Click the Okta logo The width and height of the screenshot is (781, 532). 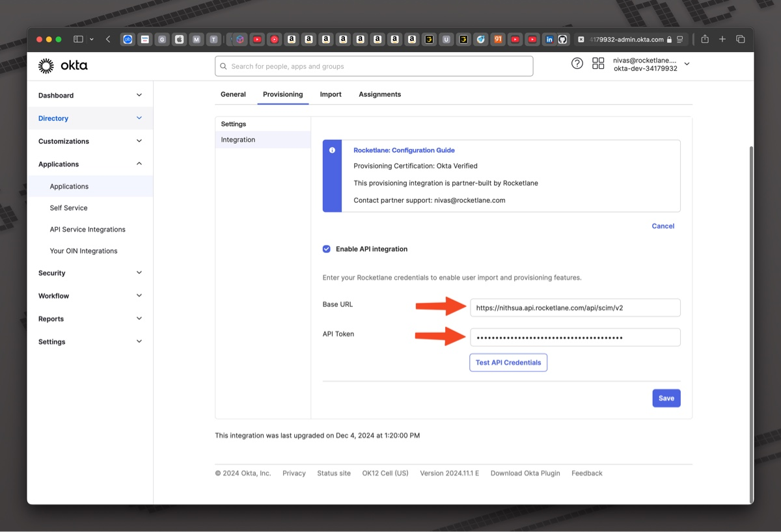(x=63, y=66)
